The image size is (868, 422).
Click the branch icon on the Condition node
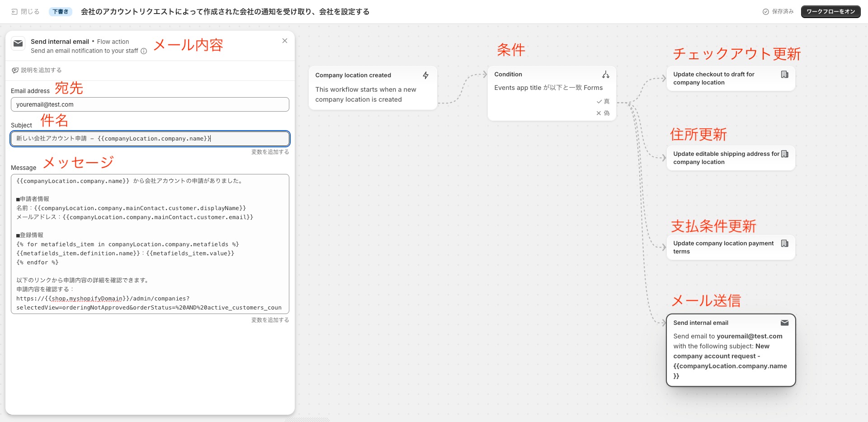(605, 75)
